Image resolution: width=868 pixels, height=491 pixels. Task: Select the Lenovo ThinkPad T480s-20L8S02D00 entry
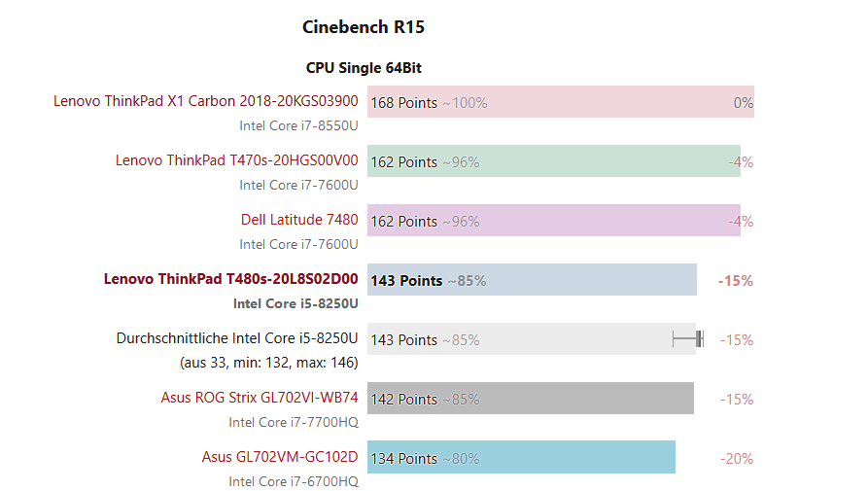click(x=231, y=279)
